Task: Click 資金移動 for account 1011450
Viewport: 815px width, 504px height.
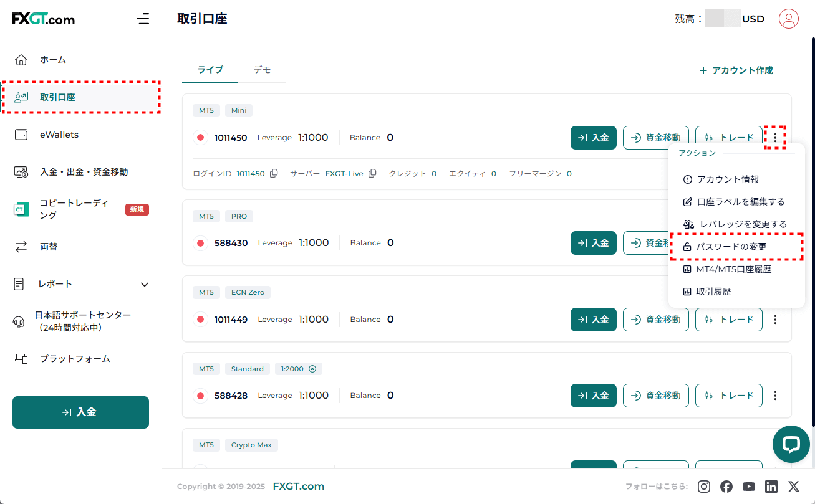Action: coord(655,138)
